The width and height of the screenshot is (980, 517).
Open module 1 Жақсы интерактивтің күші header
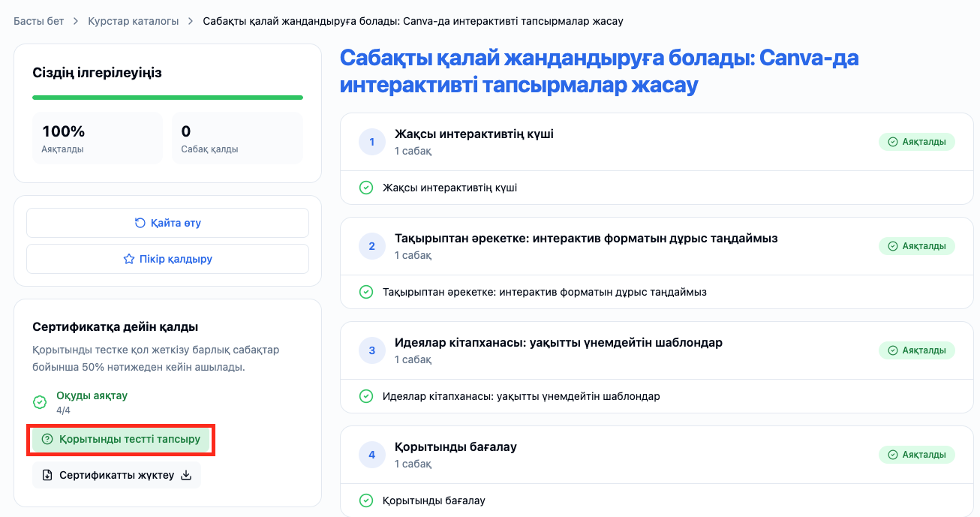tap(657, 142)
